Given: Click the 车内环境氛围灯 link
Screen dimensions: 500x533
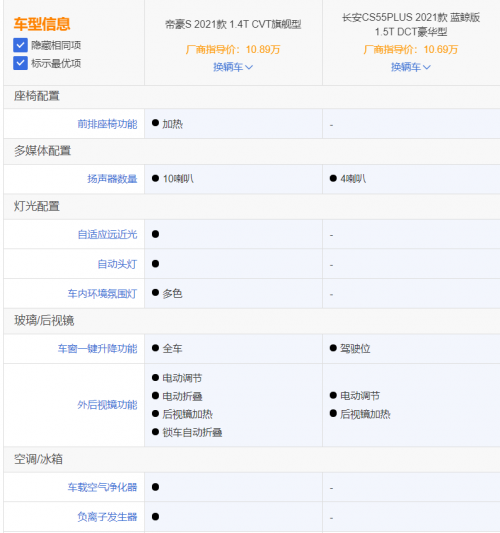Looking at the screenshot, I should point(102,294).
